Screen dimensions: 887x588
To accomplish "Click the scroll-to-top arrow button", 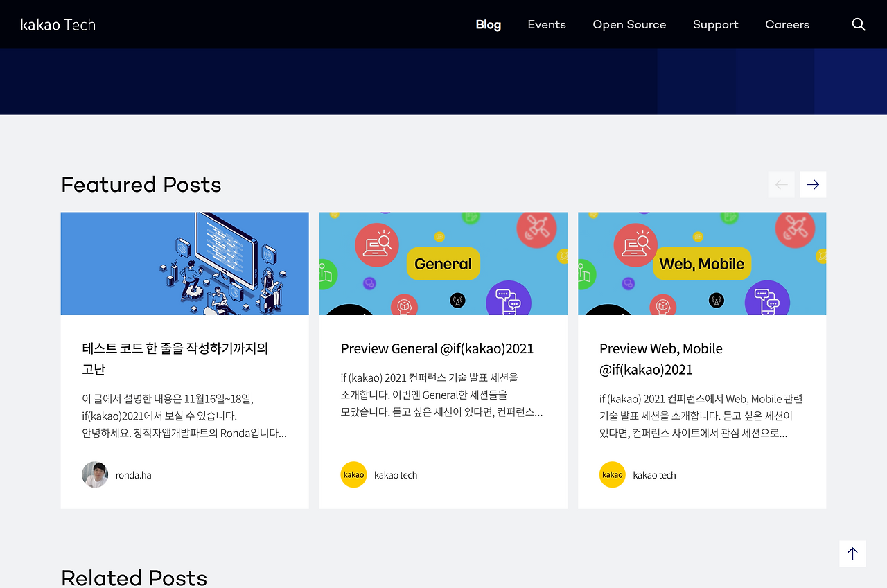I will point(852,553).
